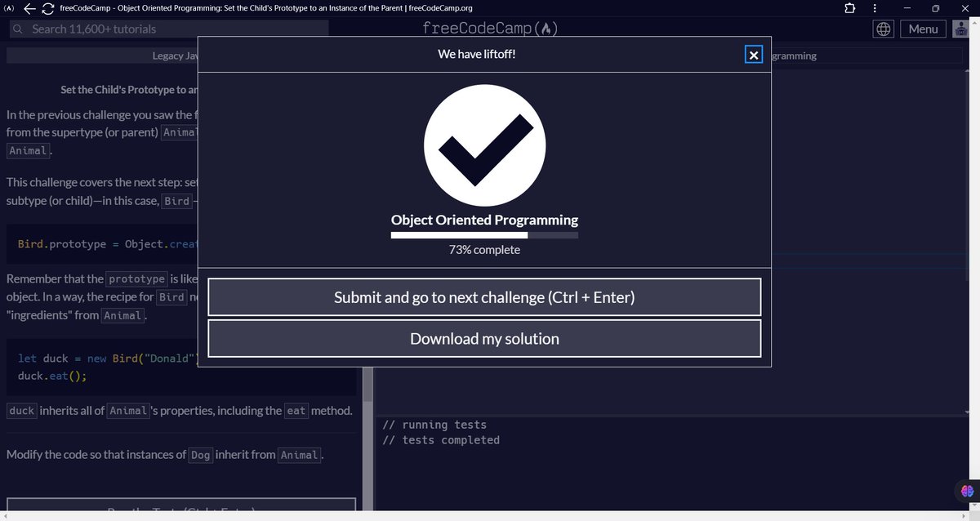Click the Legacy JavaScript breadcrumb link
980x521 pixels.
click(175, 56)
